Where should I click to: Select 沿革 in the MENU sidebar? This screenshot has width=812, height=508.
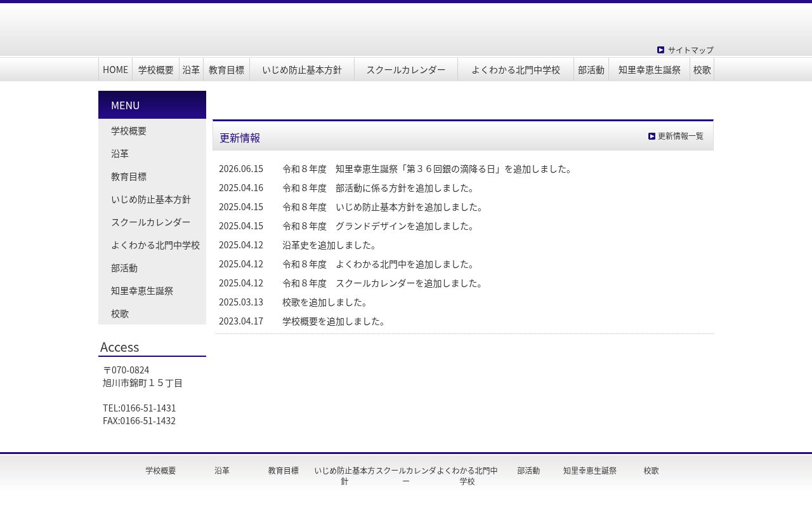(152, 154)
